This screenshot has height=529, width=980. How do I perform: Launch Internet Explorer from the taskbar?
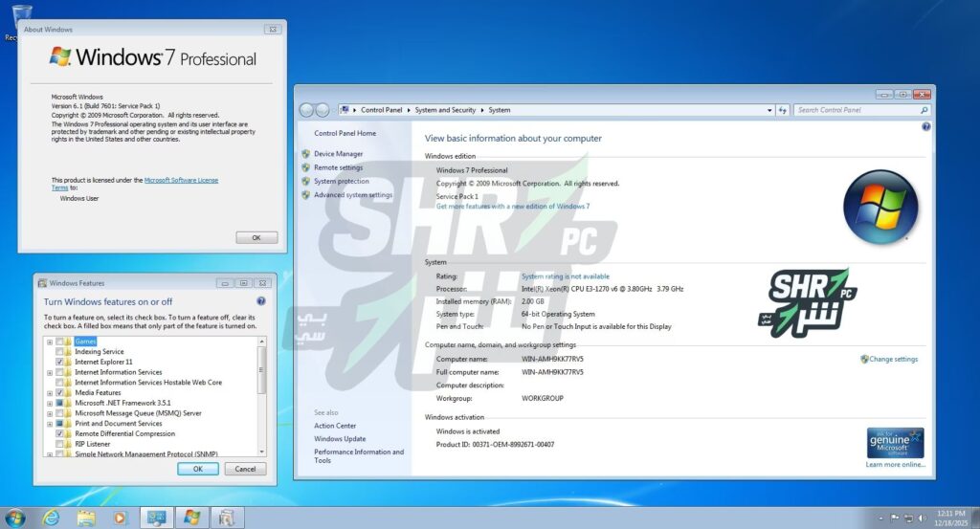[51, 518]
